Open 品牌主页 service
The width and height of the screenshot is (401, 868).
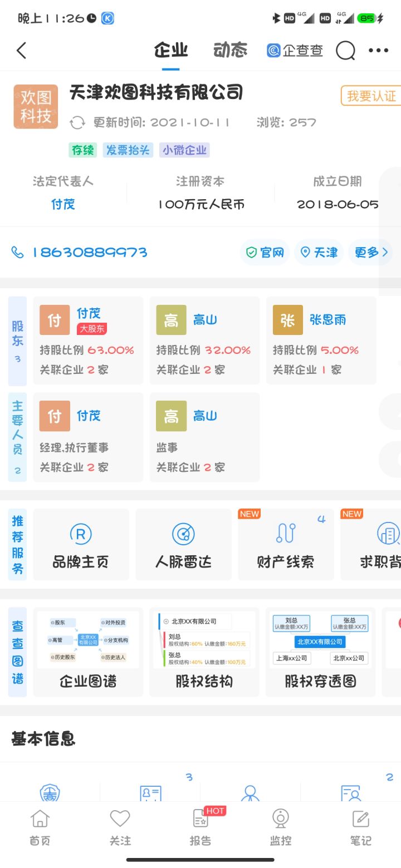(81, 544)
